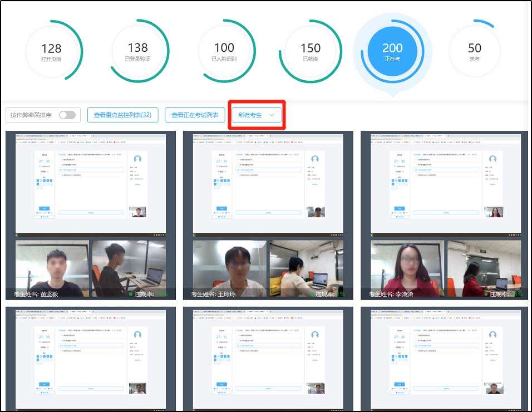Viewport: 532px width, 412px height.
Task: Click green violation-rate dot on 苗坚毅's card
Action: point(131,294)
